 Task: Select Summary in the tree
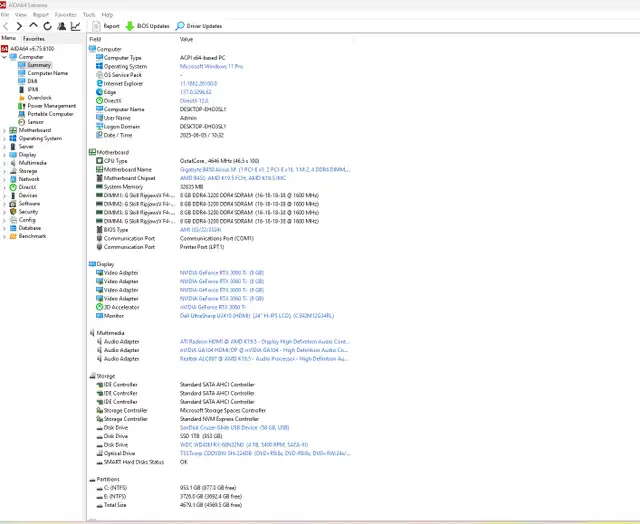point(39,65)
